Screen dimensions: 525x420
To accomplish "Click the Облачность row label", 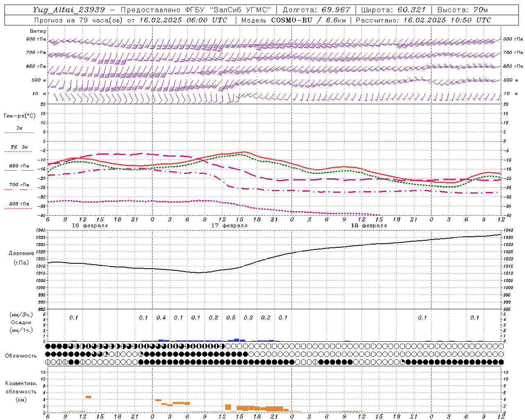I will (21, 356).
